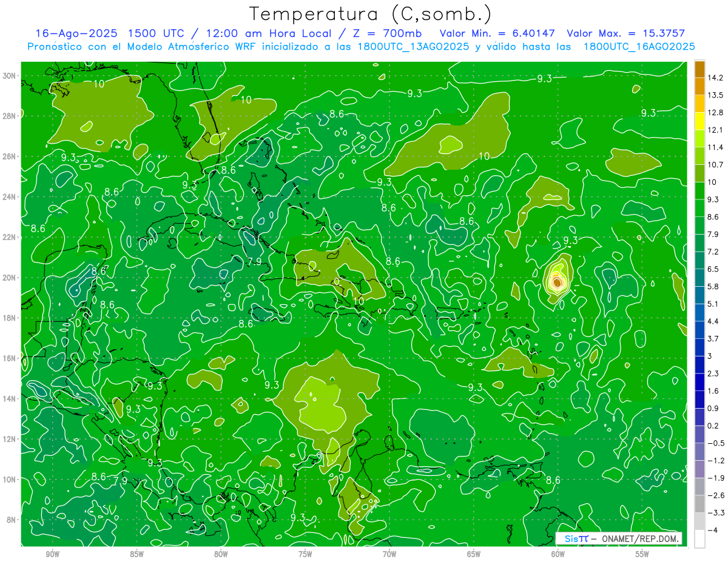Select "Valor Min. = 6.40147" text
Viewport: 728px width, 562px height.
click(x=497, y=33)
